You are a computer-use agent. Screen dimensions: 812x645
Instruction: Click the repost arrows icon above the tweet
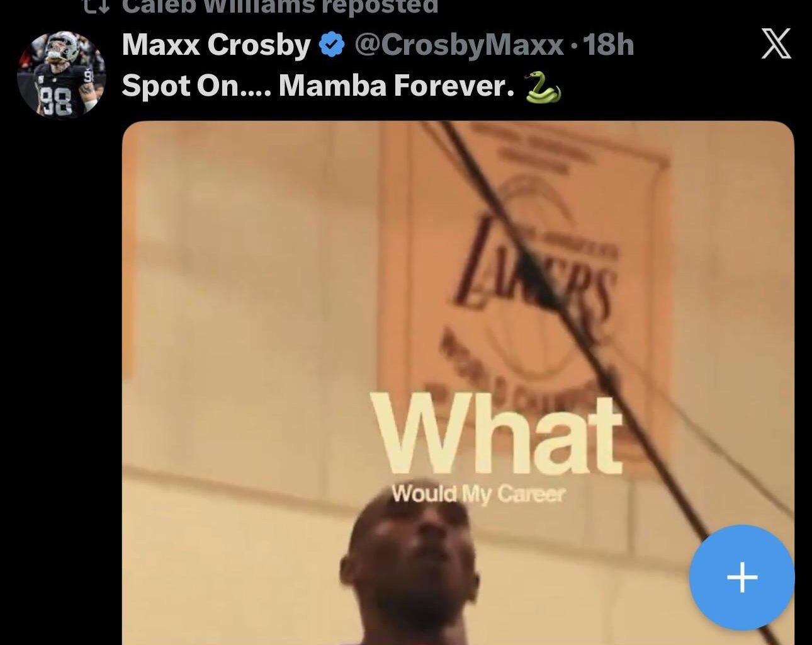tap(96, 6)
